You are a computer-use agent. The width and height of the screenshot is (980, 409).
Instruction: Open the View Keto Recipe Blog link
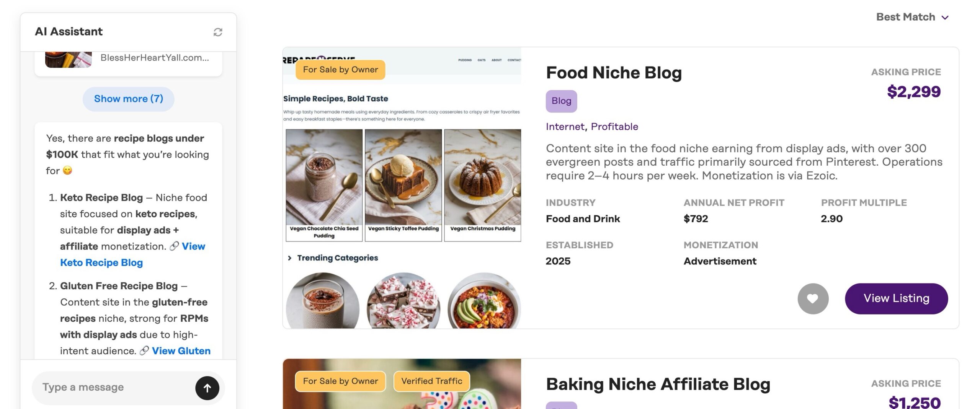click(101, 262)
